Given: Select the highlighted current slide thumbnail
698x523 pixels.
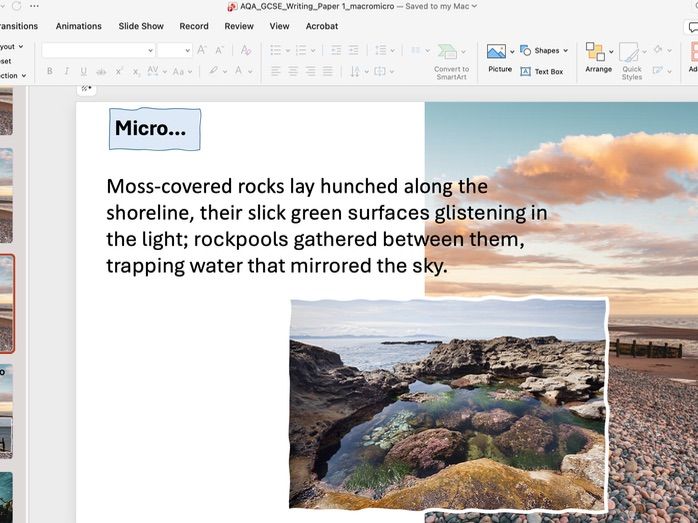Looking at the screenshot, I should point(7,304).
